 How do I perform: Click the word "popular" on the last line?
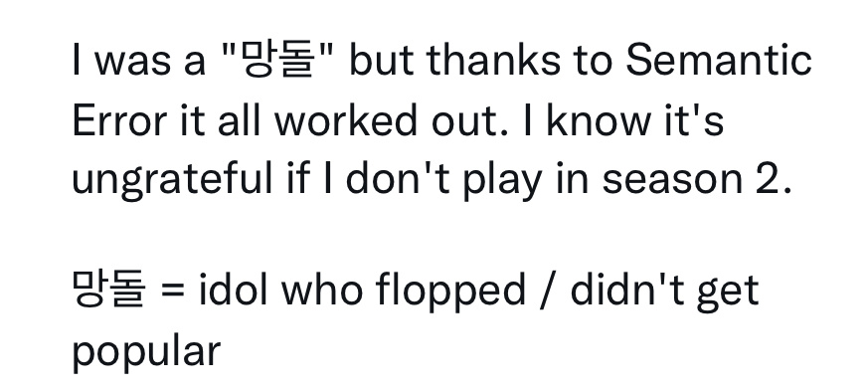(x=147, y=352)
